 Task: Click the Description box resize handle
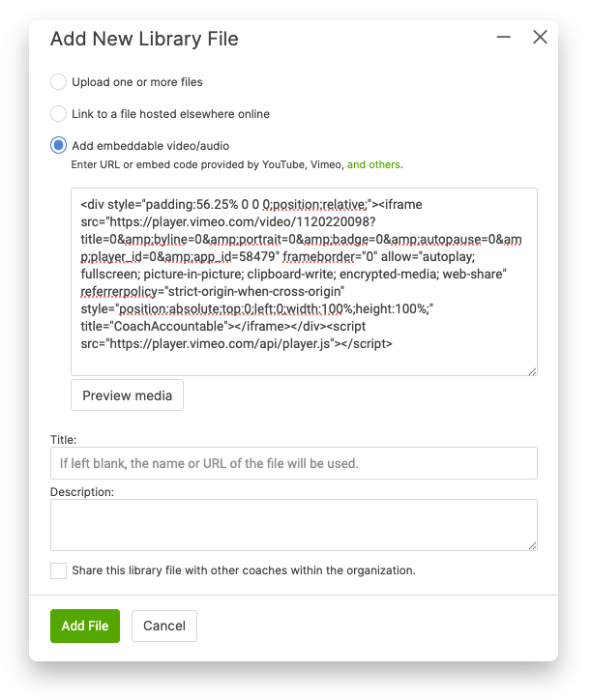[x=531, y=545]
